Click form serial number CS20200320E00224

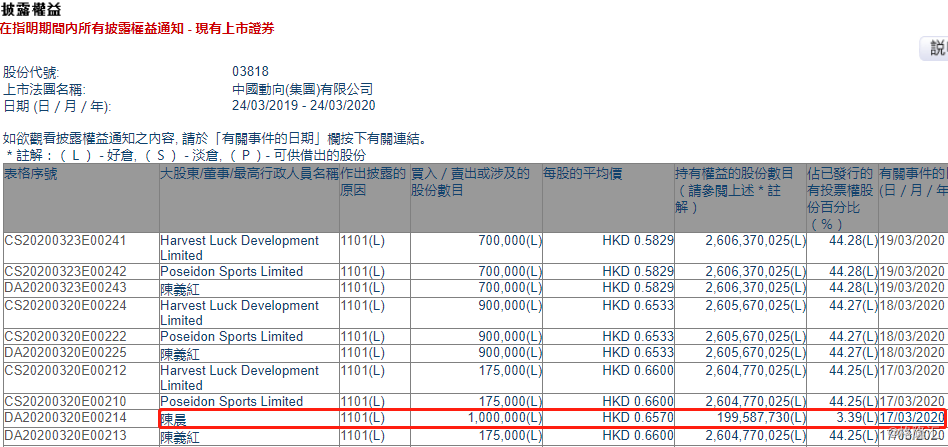pos(65,305)
